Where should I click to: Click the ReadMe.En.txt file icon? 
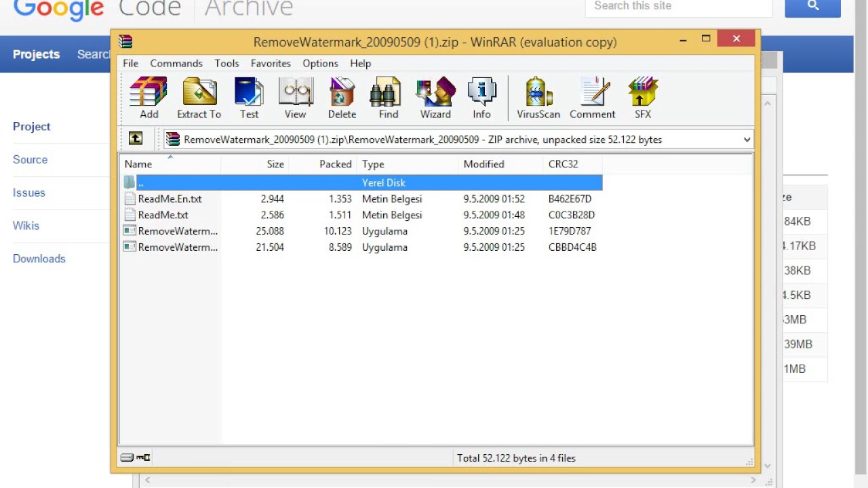(130, 199)
